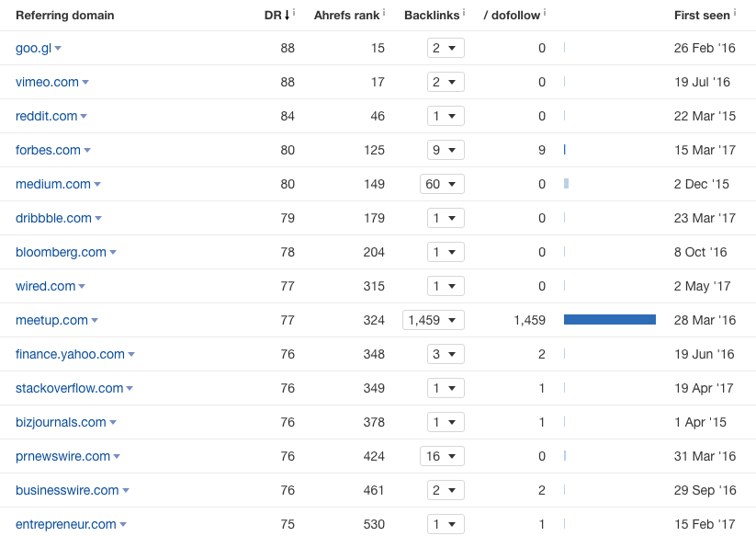This screenshot has width=756, height=536.
Task: Expand the arrow next to goo.gl
Action: coord(58,48)
